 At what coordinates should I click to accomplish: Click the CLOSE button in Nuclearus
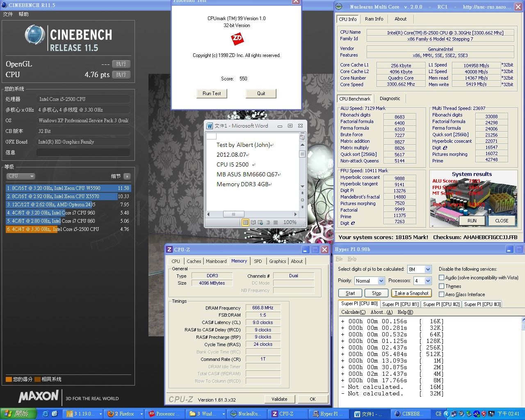(x=501, y=221)
